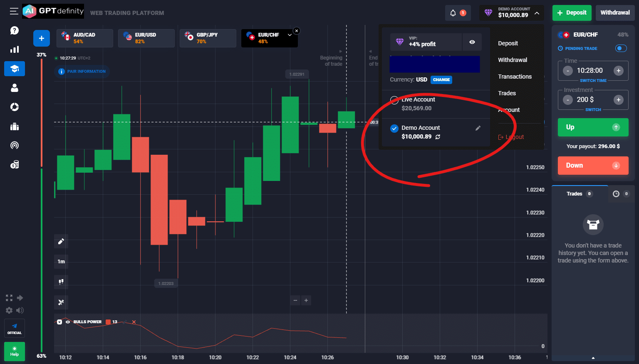This screenshot has height=364, width=639.
Task: Toggle the Pending Trade switch
Action: 621,48
